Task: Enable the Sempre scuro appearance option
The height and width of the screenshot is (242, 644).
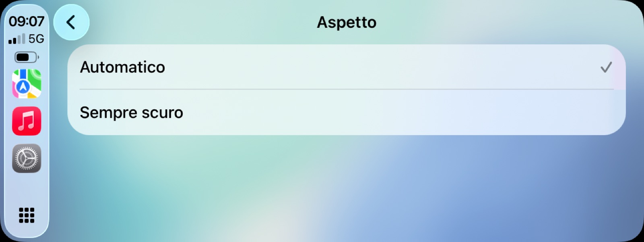Action: [346, 113]
